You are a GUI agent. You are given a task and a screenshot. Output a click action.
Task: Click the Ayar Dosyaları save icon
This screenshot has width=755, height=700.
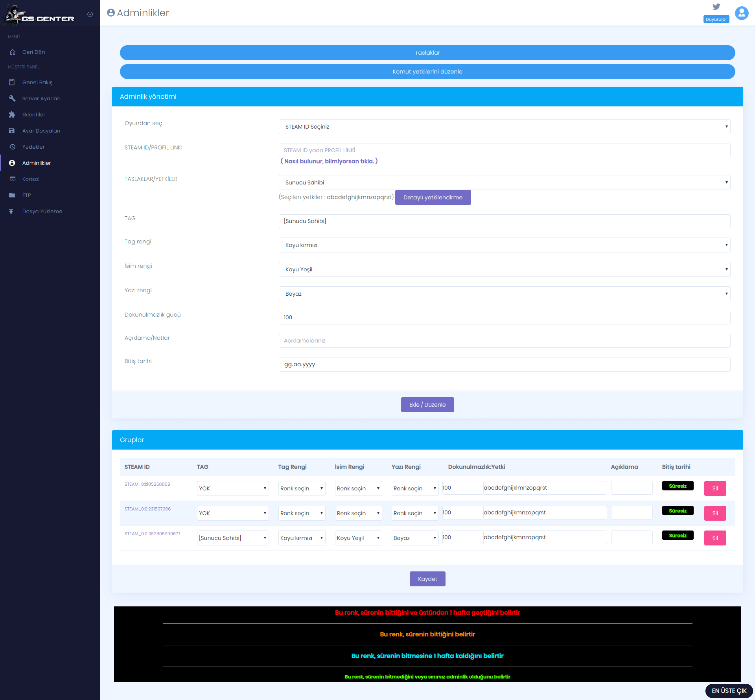(x=12, y=131)
